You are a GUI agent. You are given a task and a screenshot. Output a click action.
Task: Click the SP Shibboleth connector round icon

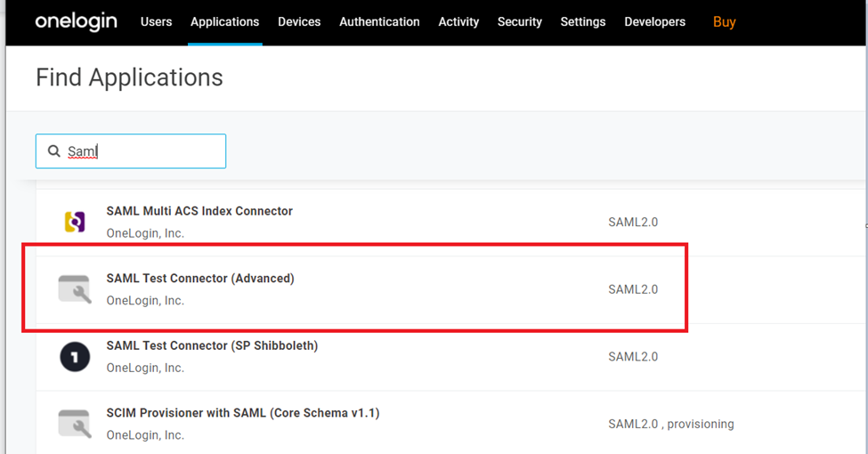click(75, 356)
